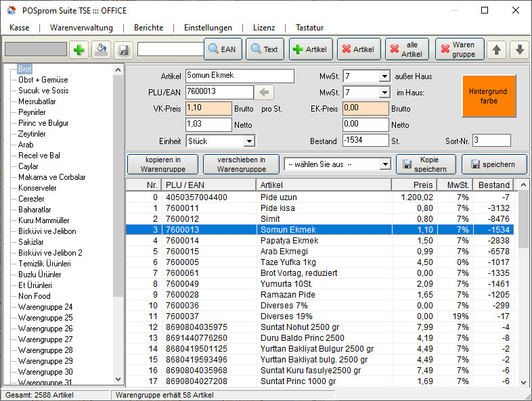Viewport: 532px width, 401px height.
Task: Open the MwSt. im Haus dropdown
Action: pyautogui.click(x=384, y=92)
